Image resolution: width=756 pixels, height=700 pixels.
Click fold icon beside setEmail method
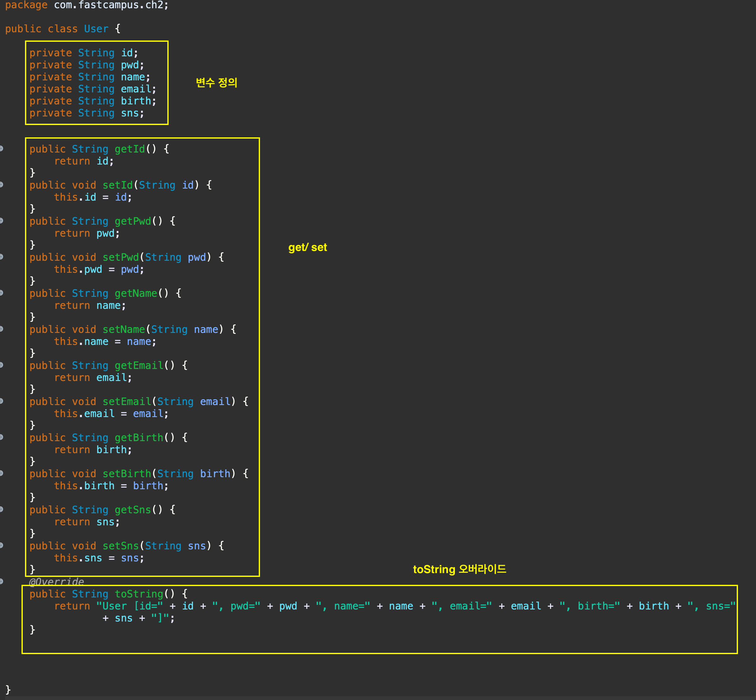[2, 401]
